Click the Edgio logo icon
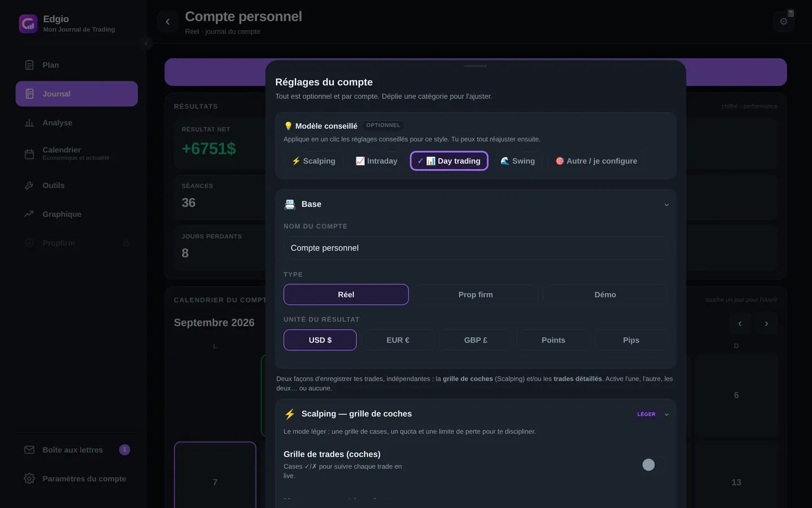The image size is (812, 508). (28, 24)
